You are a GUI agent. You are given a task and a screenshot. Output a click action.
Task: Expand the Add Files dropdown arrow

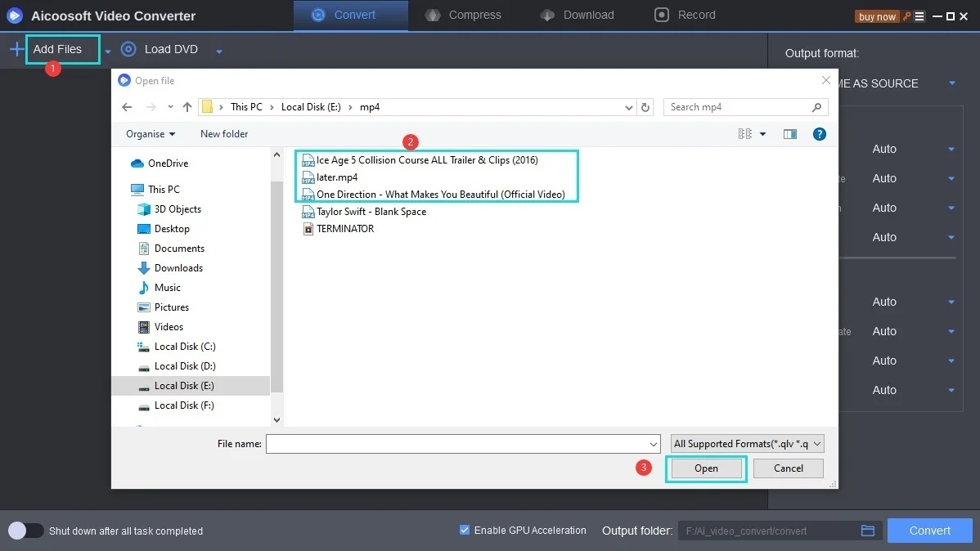[108, 52]
